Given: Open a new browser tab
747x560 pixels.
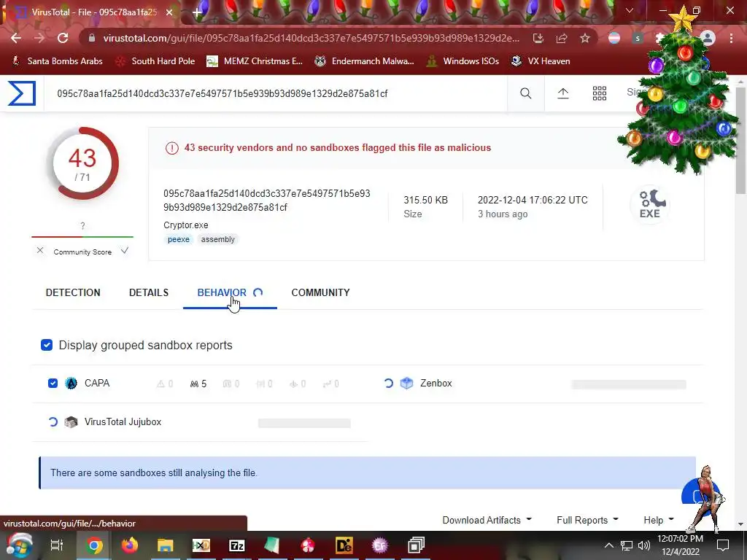Looking at the screenshot, I should [197, 12].
